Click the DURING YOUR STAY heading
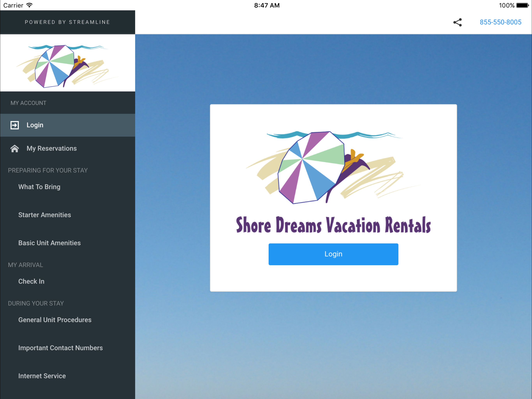This screenshot has width=532, height=399. [x=36, y=304]
